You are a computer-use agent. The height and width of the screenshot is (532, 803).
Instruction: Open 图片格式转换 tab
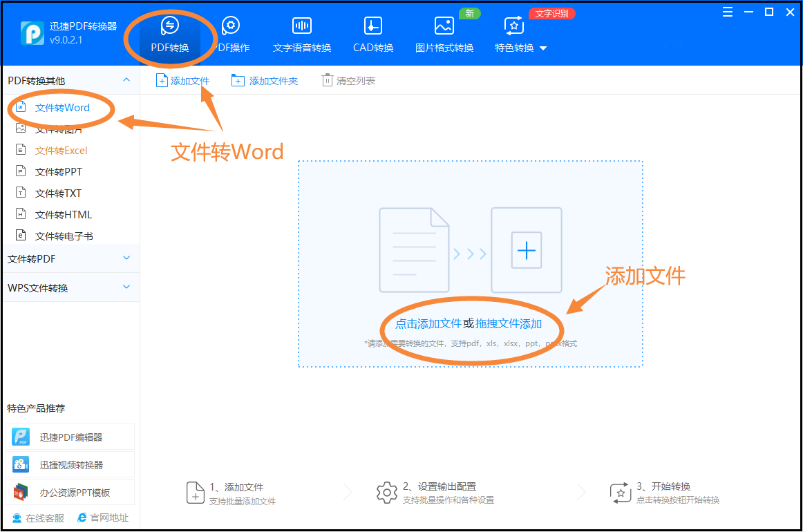[444, 35]
